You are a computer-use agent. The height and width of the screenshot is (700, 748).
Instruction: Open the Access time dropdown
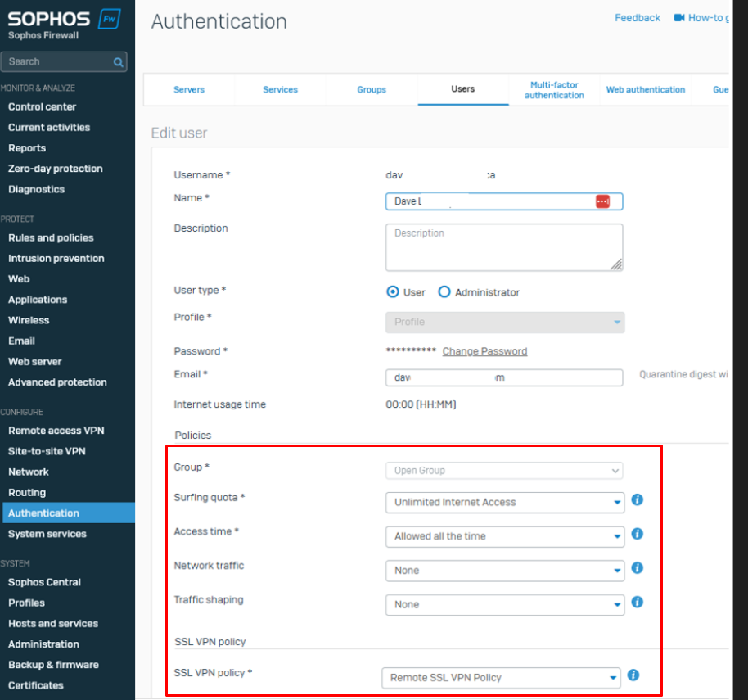point(504,536)
